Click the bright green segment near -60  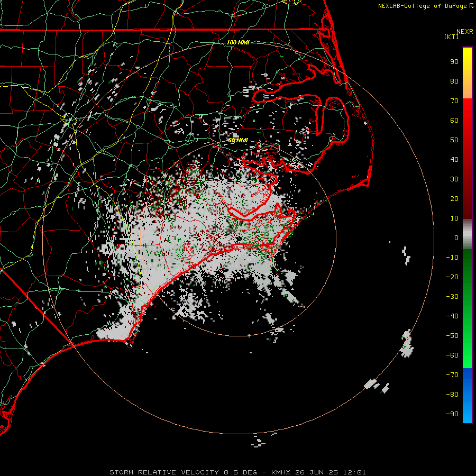467,355
